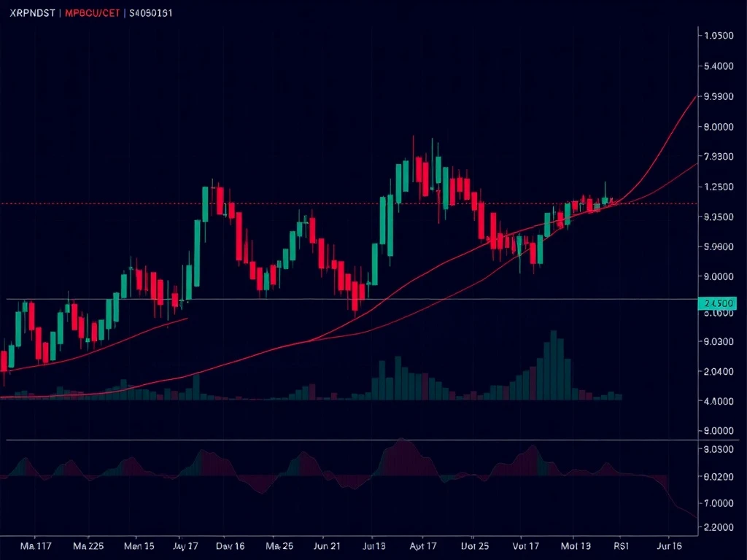Click the Vot 17 date label
Screen dimensions: 747x560
526,545
